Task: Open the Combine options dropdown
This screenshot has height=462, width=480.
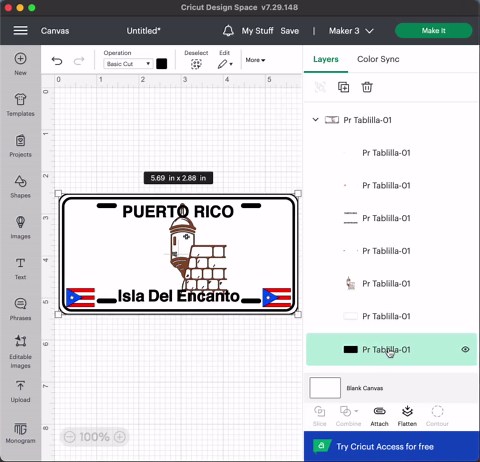Action: point(357,411)
